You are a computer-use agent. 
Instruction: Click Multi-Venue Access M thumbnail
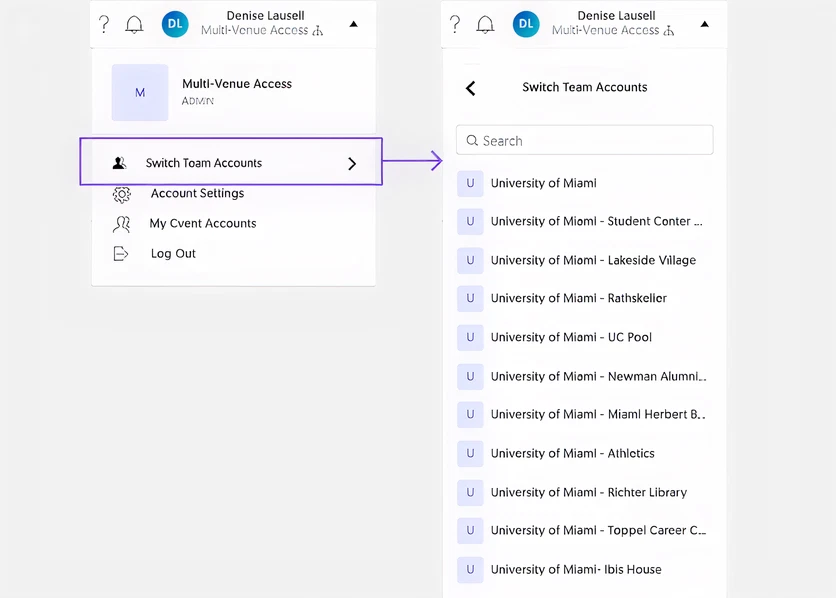click(140, 93)
